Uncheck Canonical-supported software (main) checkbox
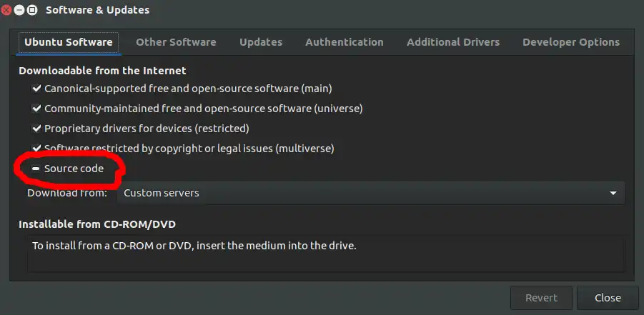644x315 pixels. (x=36, y=89)
